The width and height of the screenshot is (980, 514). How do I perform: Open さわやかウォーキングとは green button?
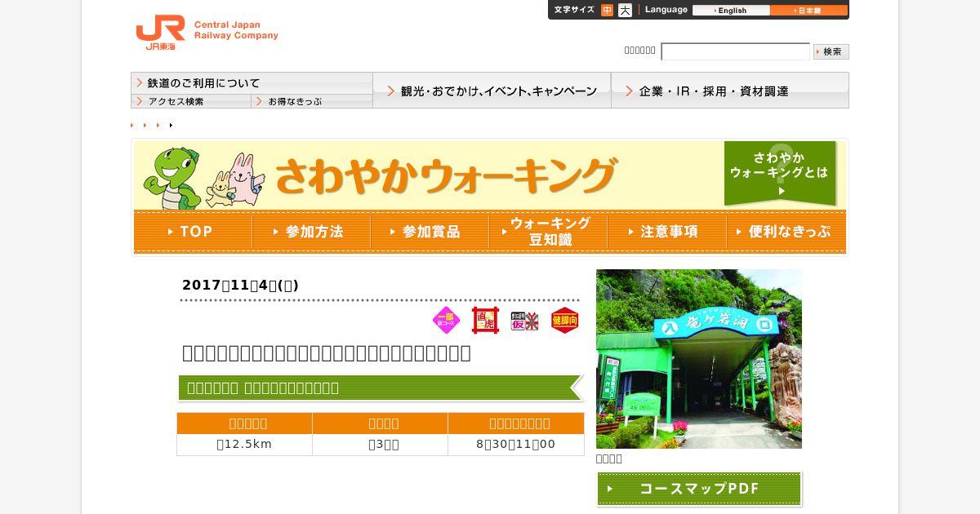[x=780, y=174]
